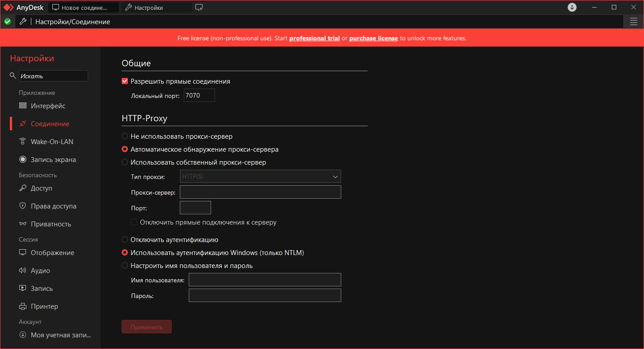This screenshot has height=349, width=644.
Task: Open the Интерфейс settings icon
Action: tap(22, 106)
